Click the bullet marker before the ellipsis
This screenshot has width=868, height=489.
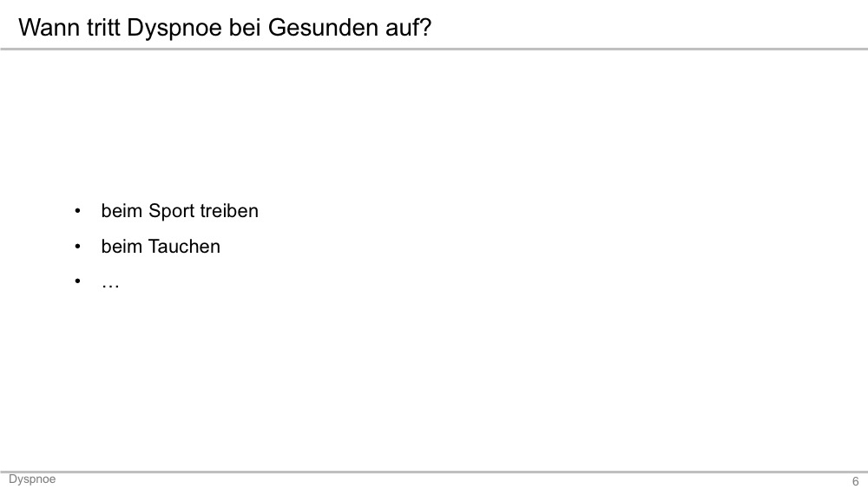(77, 281)
